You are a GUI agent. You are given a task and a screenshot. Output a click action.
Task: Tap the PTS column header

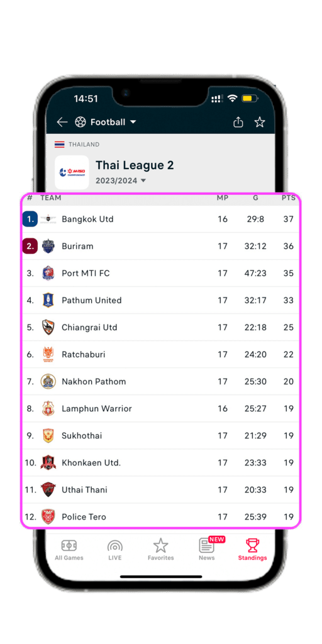click(x=288, y=198)
